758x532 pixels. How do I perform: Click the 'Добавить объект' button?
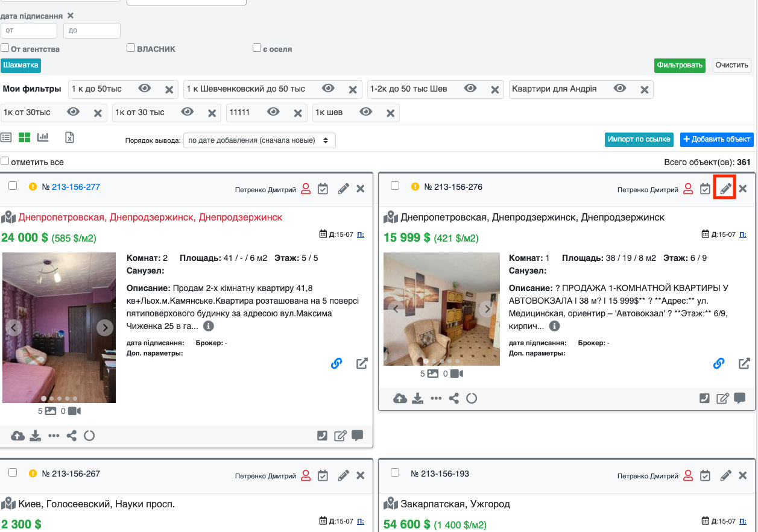click(716, 139)
